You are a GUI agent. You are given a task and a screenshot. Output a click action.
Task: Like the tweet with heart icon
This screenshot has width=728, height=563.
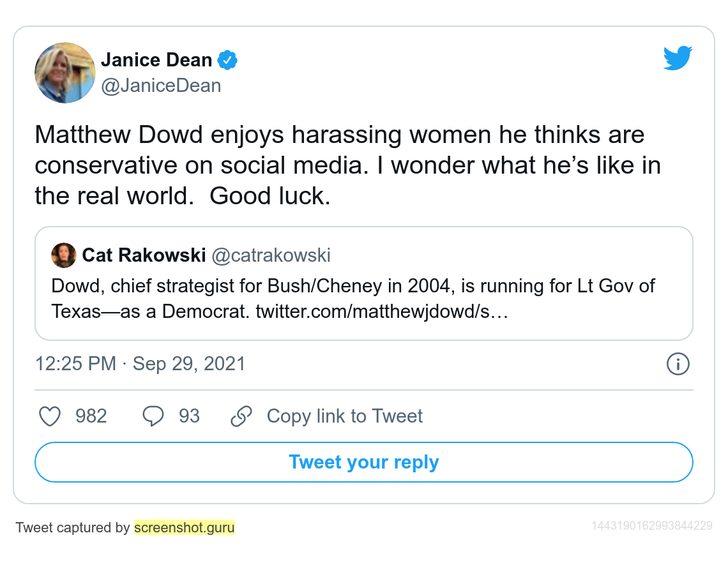tap(50, 416)
